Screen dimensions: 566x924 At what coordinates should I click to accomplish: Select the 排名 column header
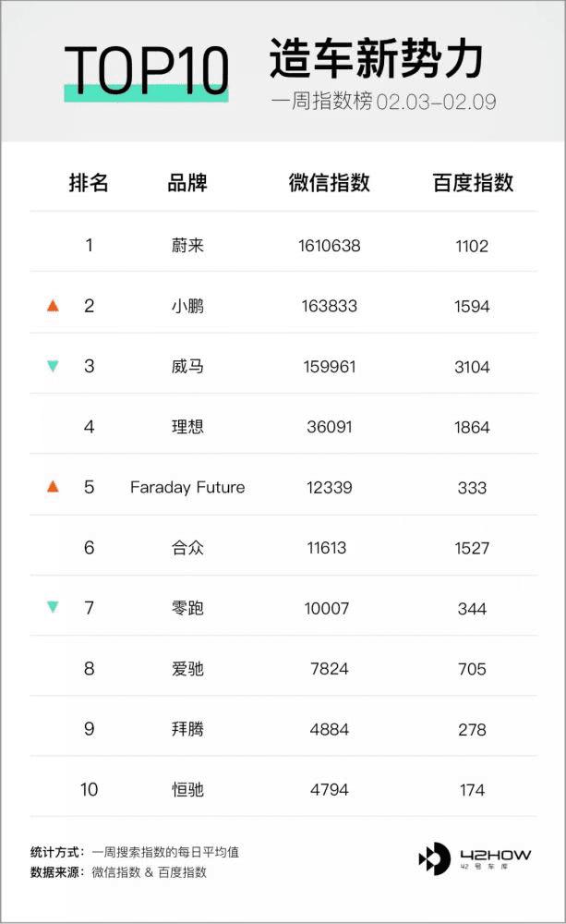[89, 183]
